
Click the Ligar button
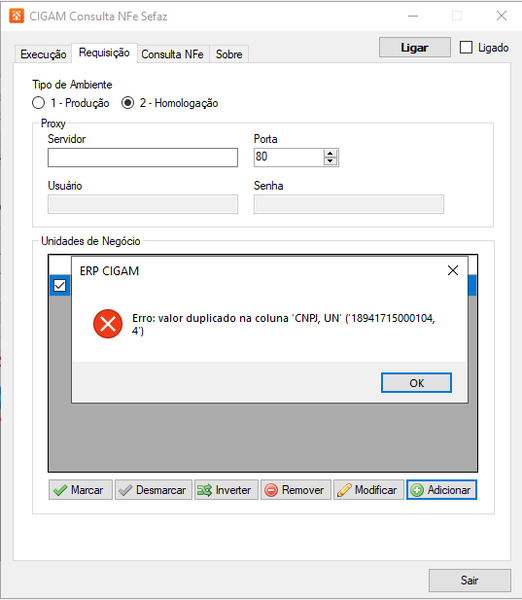tap(414, 47)
